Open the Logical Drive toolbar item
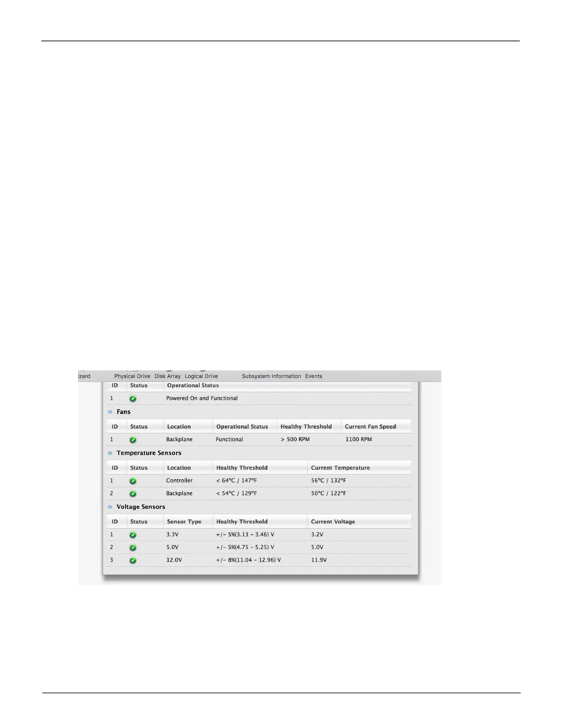Image resolution: width=563 pixels, height=728 pixels. click(x=201, y=376)
